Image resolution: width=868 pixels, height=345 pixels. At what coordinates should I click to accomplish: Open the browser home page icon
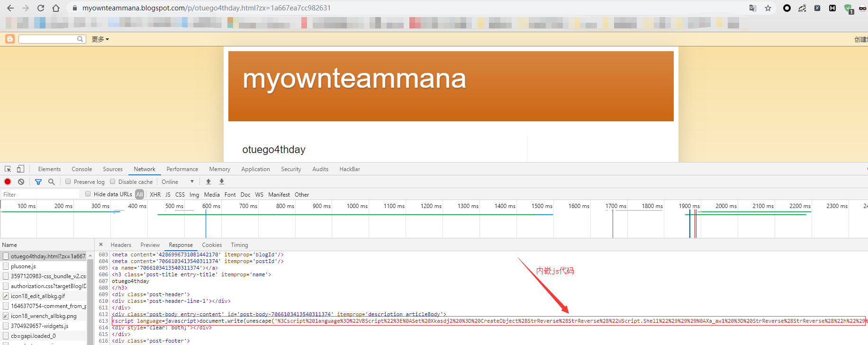[x=56, y=8]
